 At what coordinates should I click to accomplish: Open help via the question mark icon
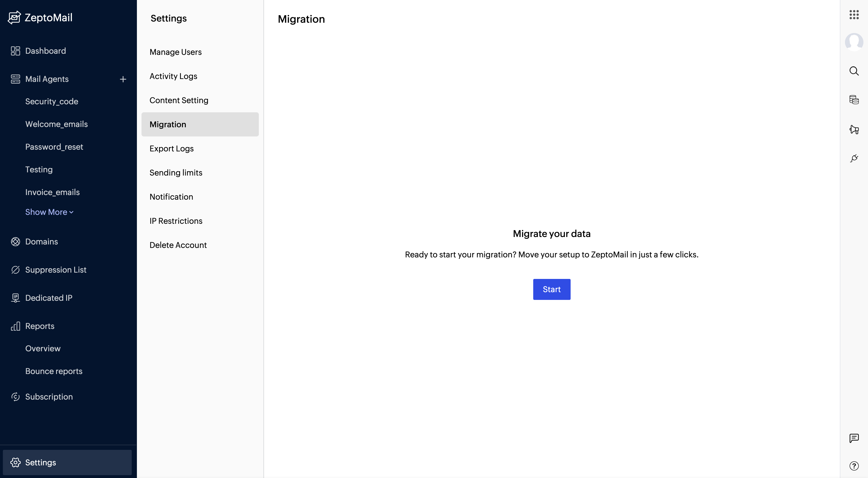click(854, 466)
